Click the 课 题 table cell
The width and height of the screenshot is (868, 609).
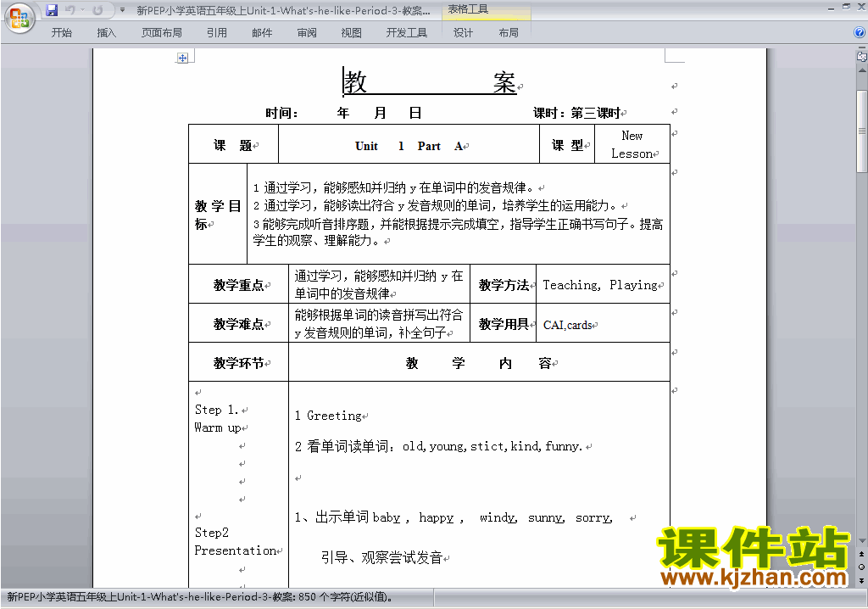pyautogui.click(x=234, y=144)
